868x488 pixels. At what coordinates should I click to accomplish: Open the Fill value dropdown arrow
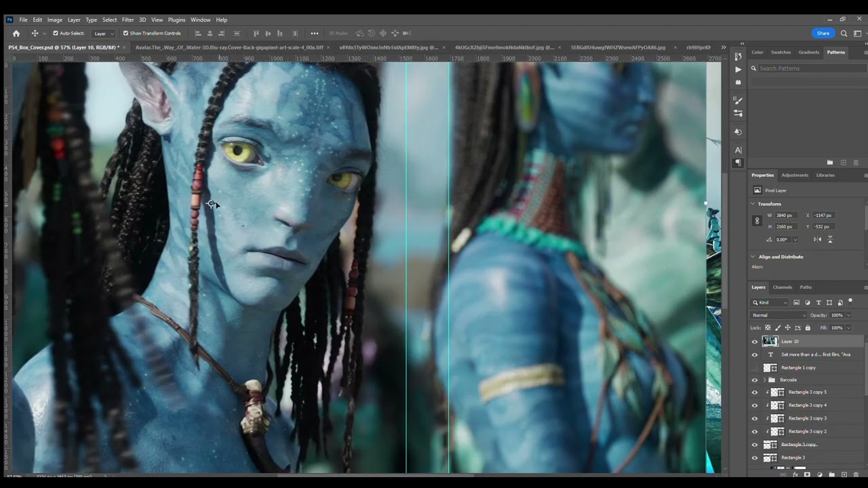tap(848, 328)
